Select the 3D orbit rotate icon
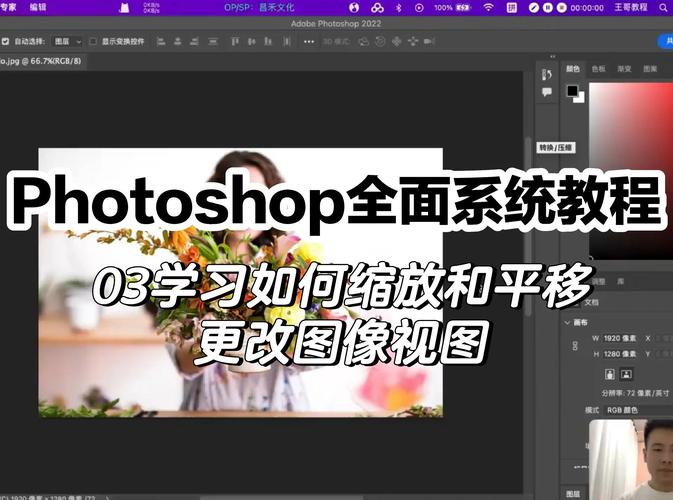 coord(364,41)
